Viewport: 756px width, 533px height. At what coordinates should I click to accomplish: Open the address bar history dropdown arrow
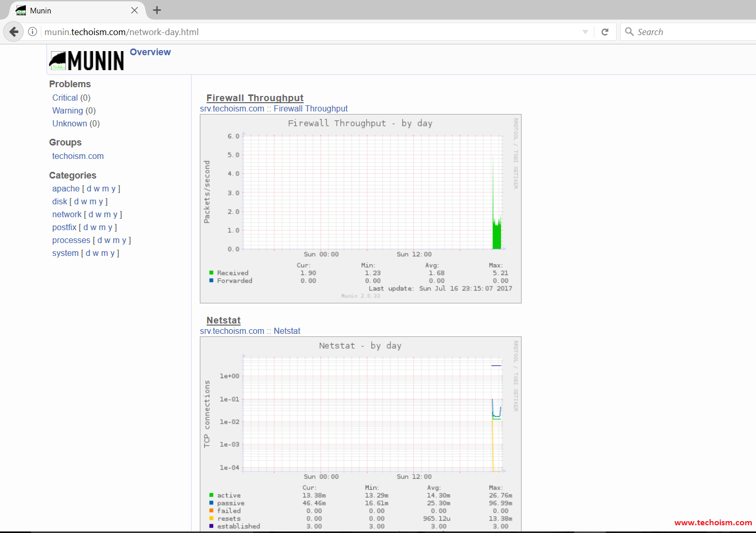(x=585, y=32)
